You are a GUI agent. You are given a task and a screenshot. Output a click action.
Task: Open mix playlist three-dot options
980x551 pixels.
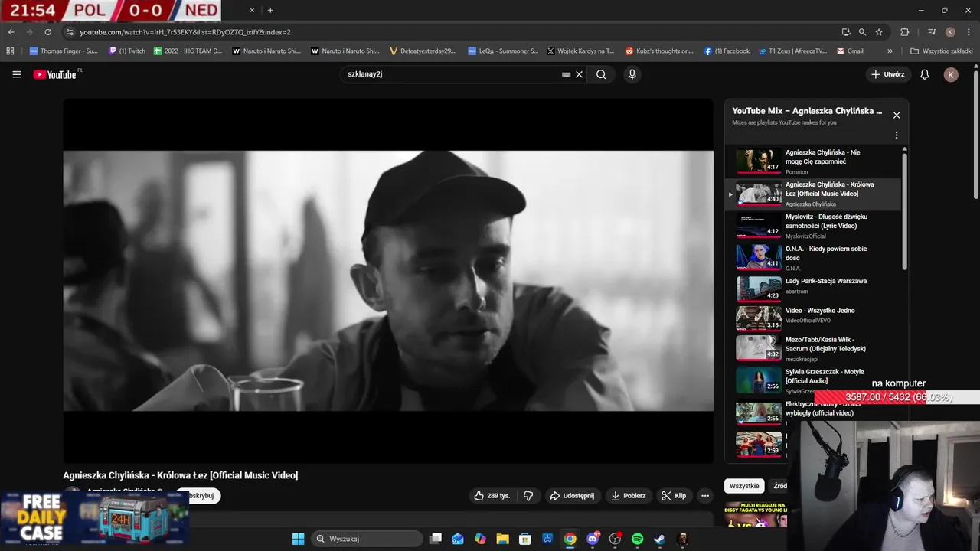(x=897, y=135)
